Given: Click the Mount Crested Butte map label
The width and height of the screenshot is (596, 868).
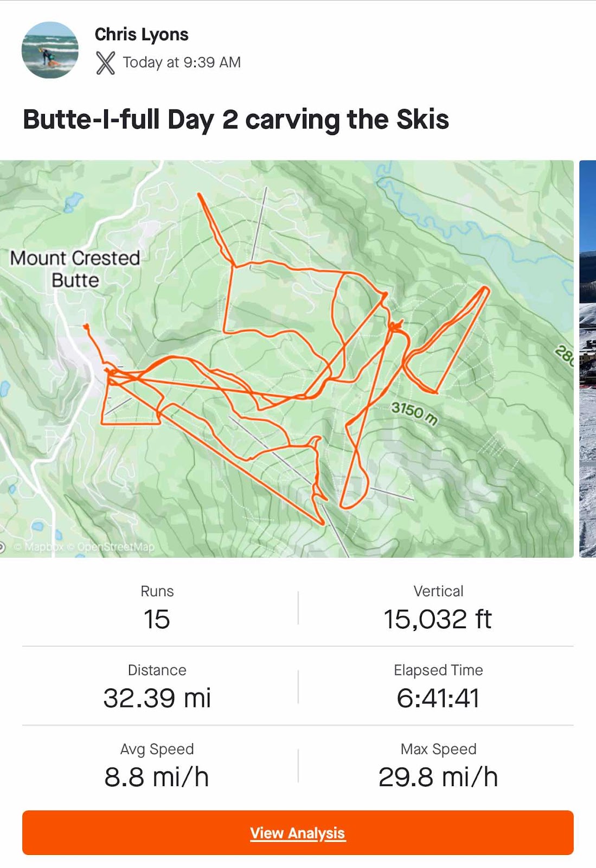Looking at the screenshot, I should point(75,269).
